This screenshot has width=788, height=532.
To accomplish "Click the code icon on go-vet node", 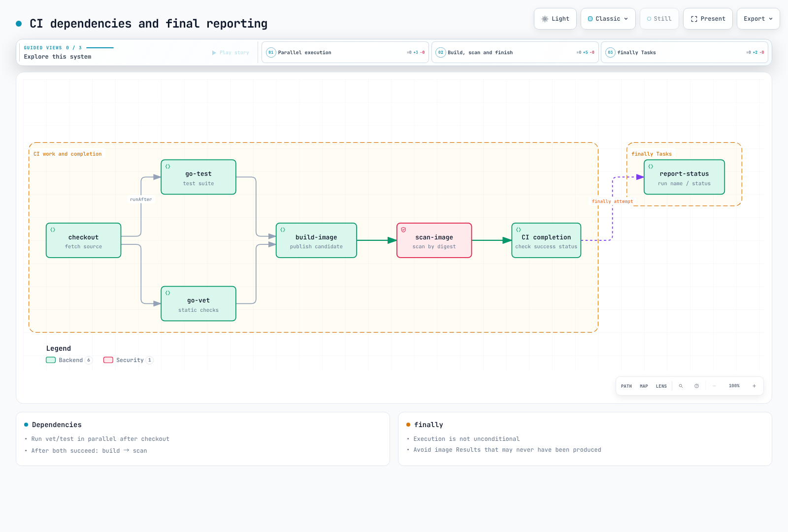I will (168, 293).
